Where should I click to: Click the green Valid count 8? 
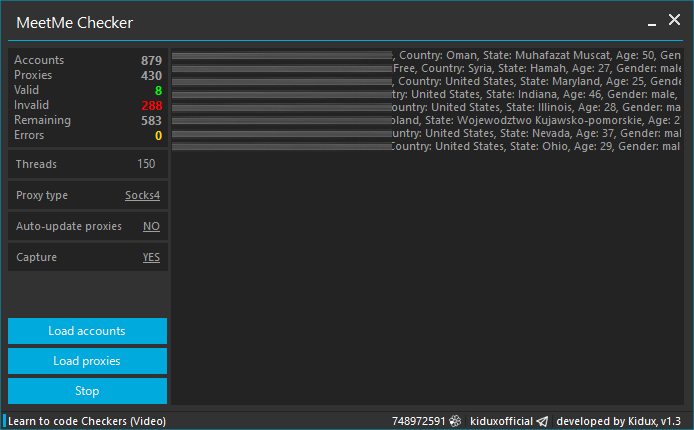(x=158, y=91)
